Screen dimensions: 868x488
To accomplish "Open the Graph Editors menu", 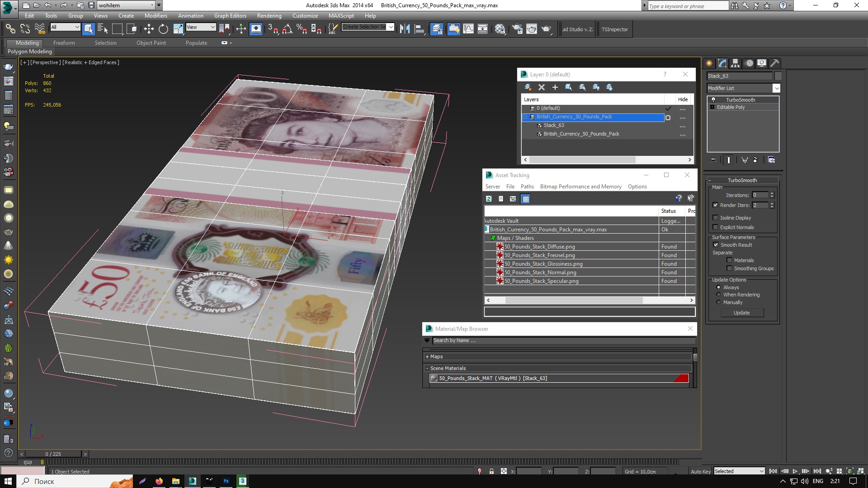I will tap(230, 16).
